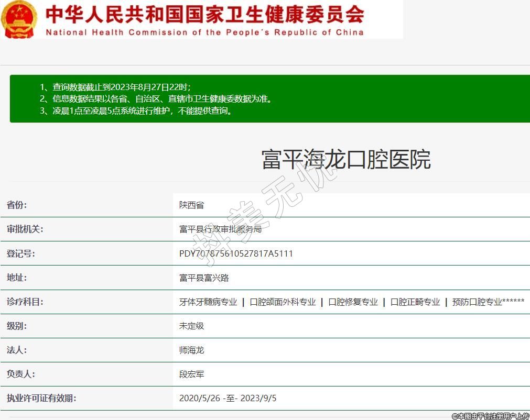Select the 口腔颌面外科专业 department entry
Image resolution: width=530 pixels, height=420 pixels.
point(283,302)
